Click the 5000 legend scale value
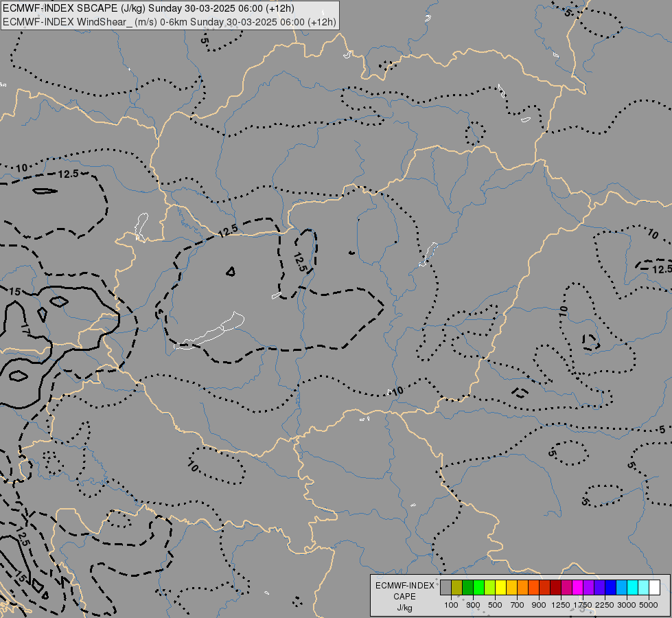Viewport: 672px width, 618px height. pos(649,605)
